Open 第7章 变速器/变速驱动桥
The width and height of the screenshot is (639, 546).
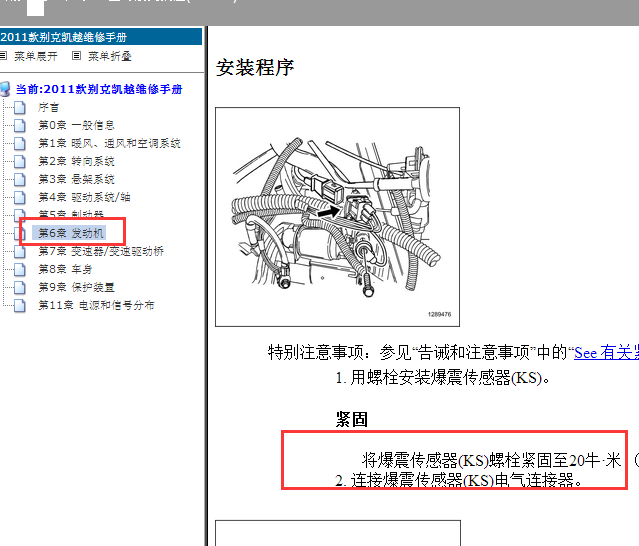point(101,251)
